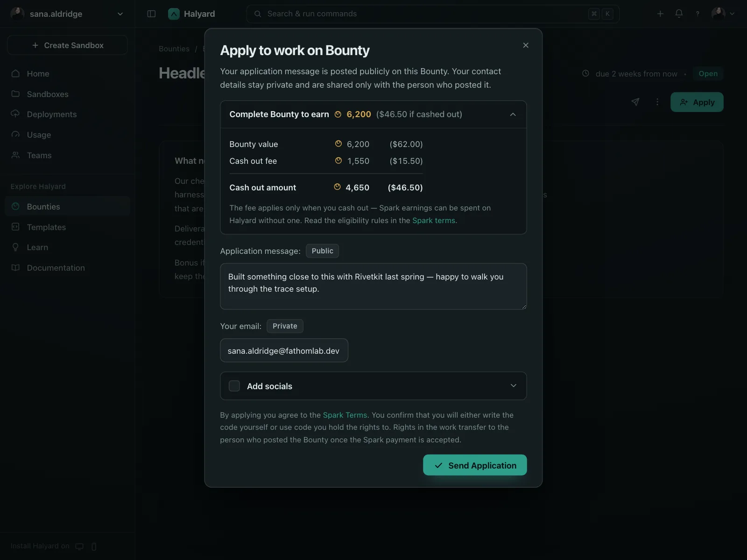Click the Deployments cloud icon
747x560 pixels.
[x=15, y=114]
